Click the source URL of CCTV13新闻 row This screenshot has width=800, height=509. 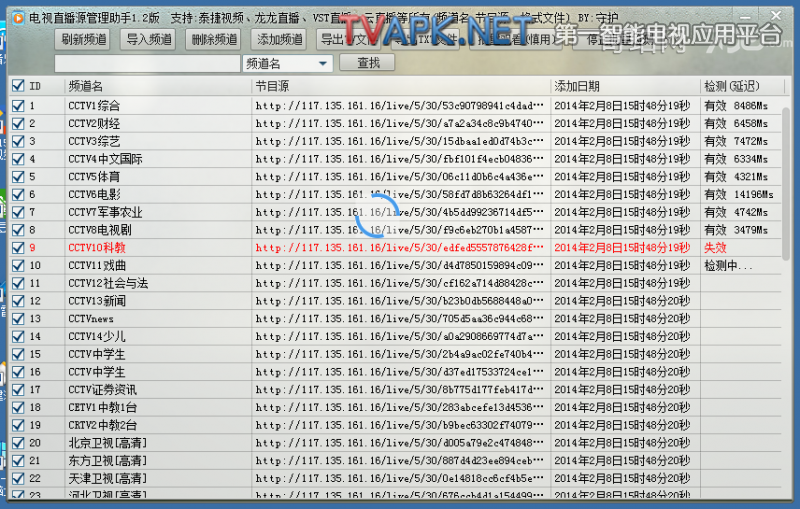pyautogui.click(x=399, y=301)
